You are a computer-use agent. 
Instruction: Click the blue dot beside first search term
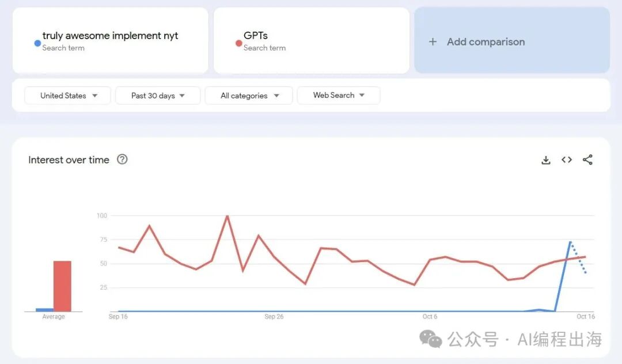37,43
